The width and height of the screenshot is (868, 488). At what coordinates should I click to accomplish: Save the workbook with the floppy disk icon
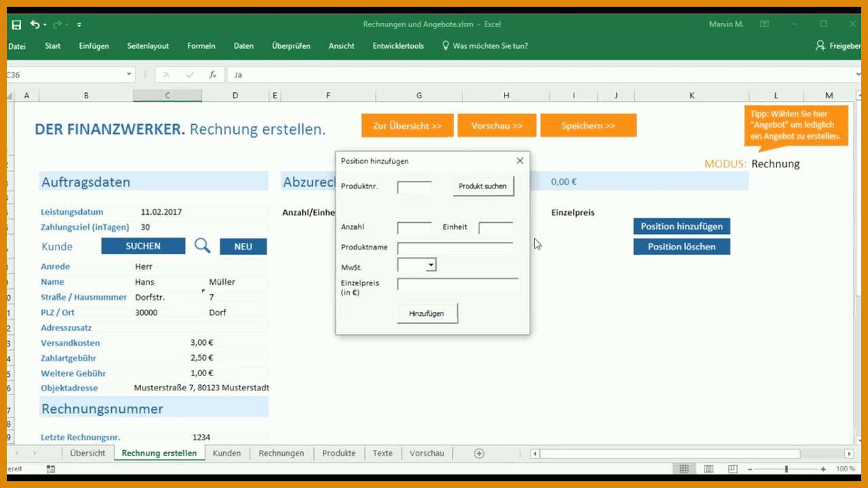(x=16, y=24)
